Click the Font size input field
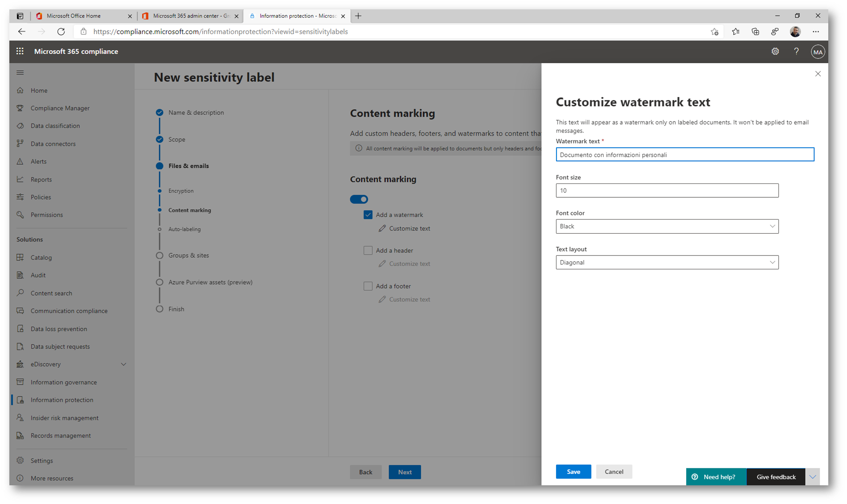Viewport: 847px width, 504px height. click(667, 191)
